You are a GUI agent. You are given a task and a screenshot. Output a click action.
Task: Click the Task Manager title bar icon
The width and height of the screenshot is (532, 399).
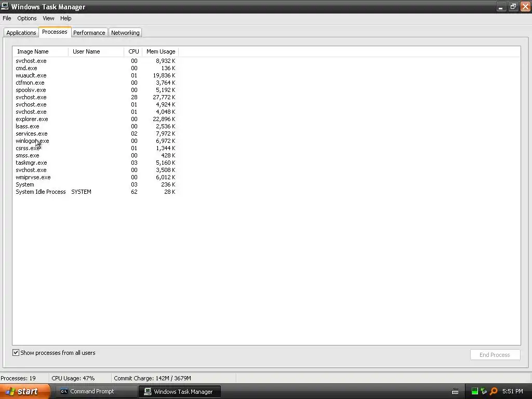5,6
